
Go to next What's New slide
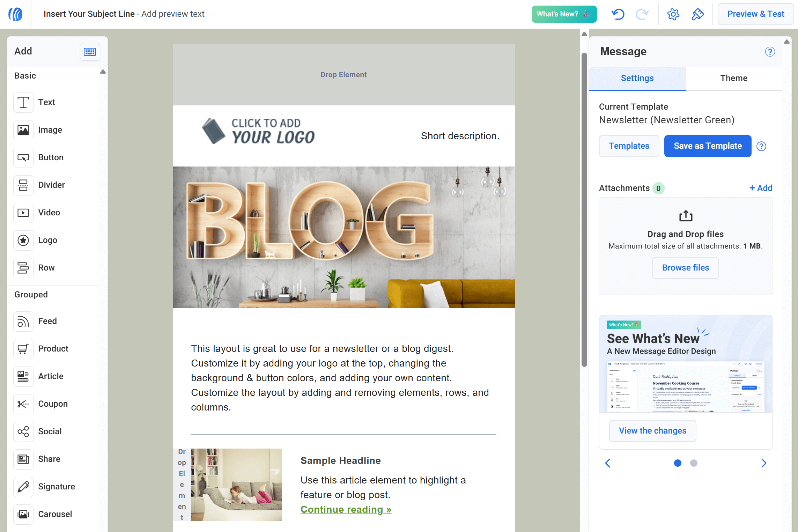[x=764, y=463]
